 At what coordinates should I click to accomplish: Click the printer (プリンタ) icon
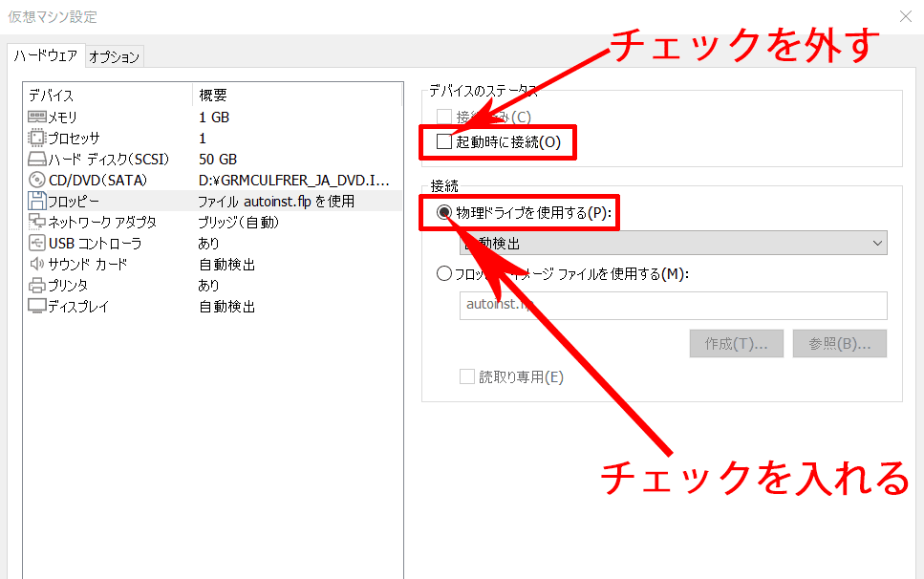(x=37, y=285)
